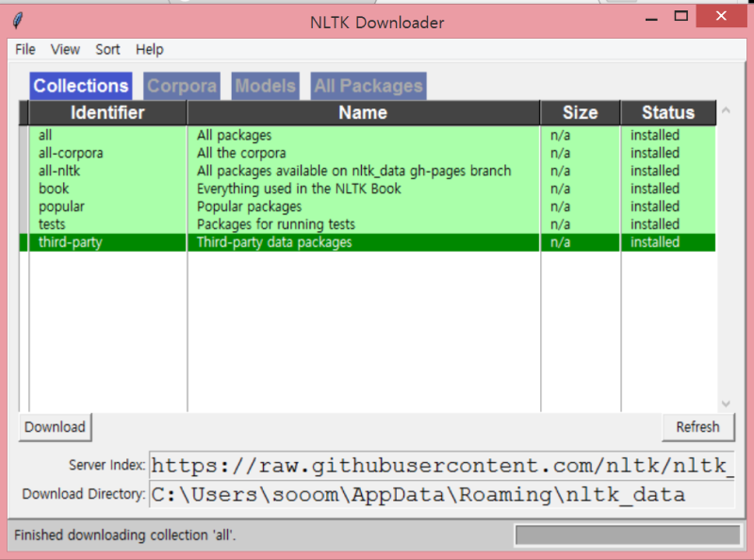The image size is (754, 560).
Task: Open the View menu
Action: tap(65, 49)
